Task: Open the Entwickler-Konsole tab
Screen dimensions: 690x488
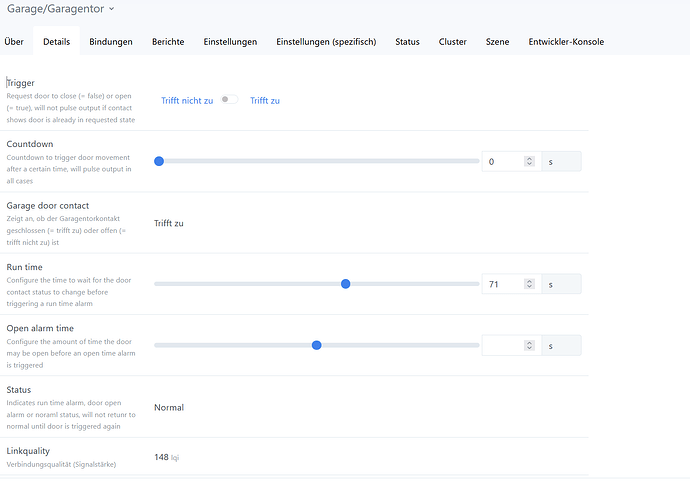Action: click(x=566, y=42)
